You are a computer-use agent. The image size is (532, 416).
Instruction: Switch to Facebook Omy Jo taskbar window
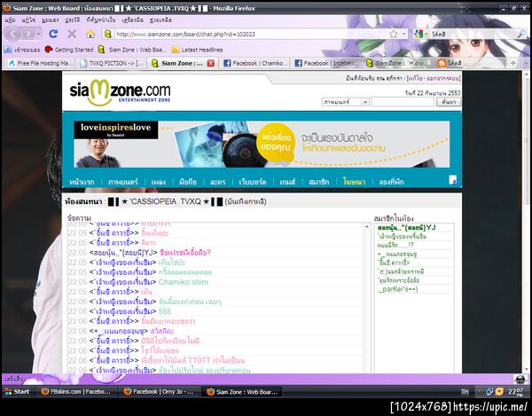point(159,392)
